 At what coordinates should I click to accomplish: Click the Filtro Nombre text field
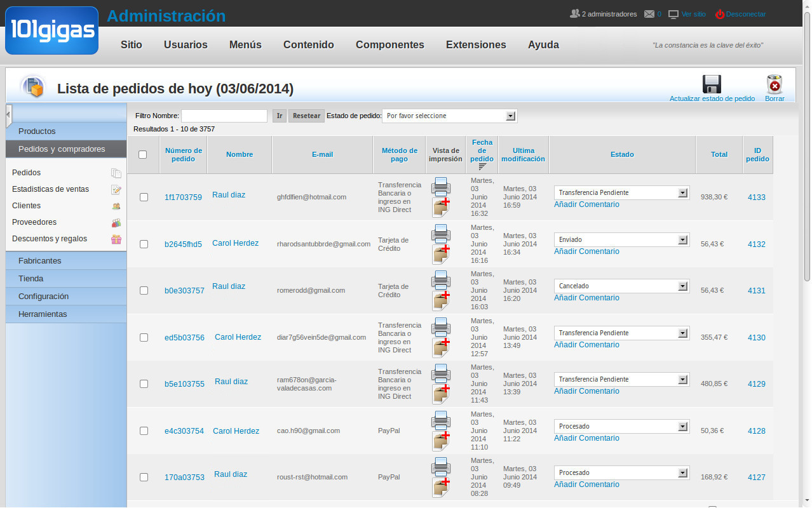pos(224,116)
